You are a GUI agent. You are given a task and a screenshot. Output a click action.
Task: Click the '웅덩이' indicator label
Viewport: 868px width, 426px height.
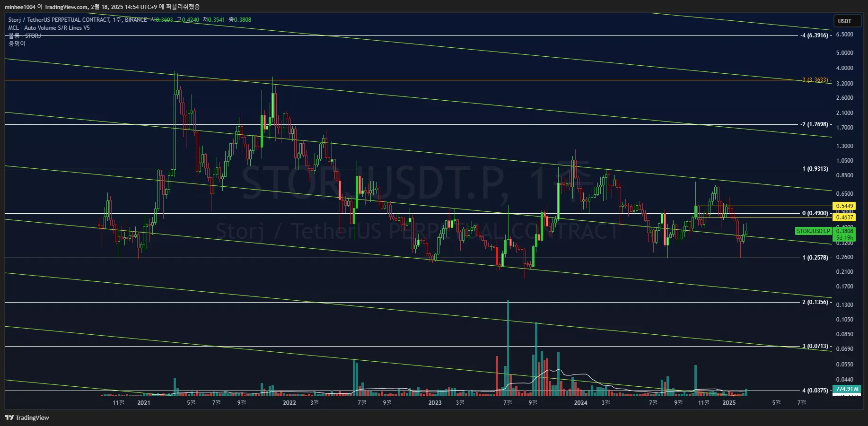coord(17,44)
